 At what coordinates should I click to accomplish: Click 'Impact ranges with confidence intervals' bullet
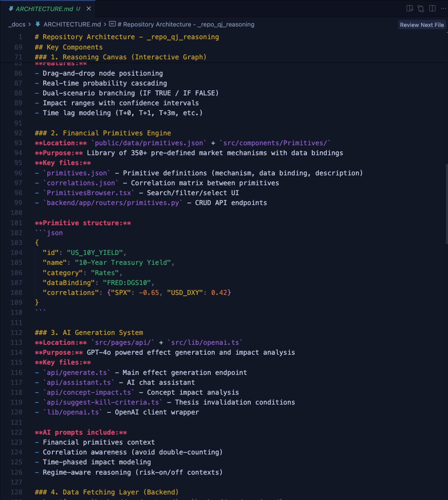[x=117, y=103]
